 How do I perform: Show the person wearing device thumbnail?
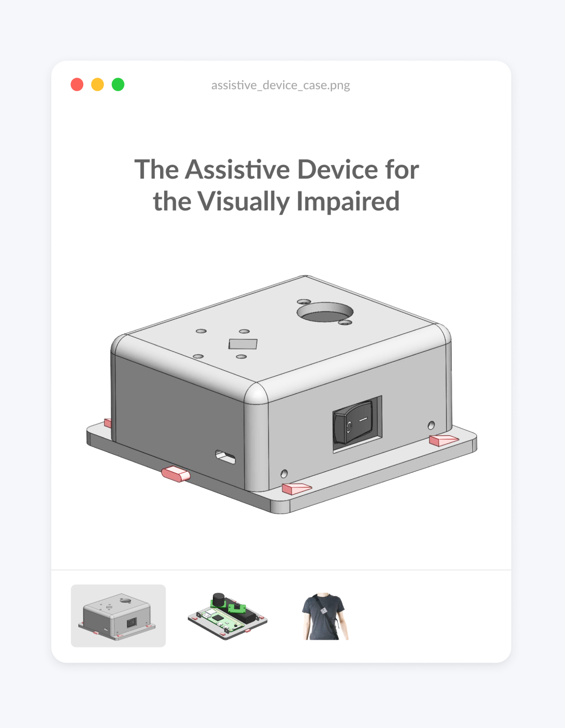(325, 616)
